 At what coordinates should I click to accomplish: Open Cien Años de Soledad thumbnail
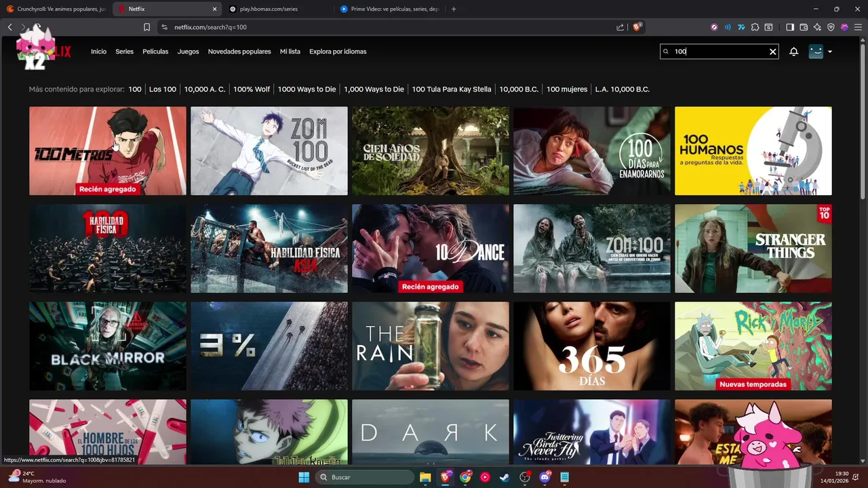(x=431, y=151)
